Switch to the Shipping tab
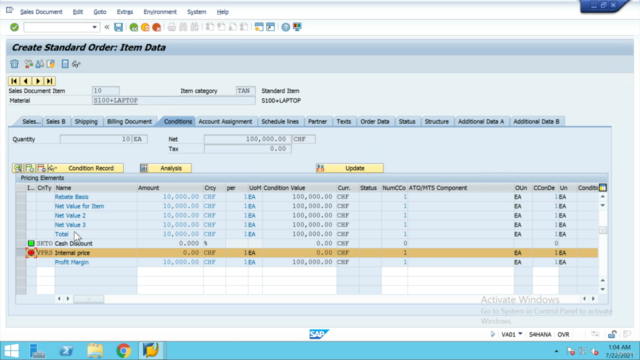Screen dimensions: 640x360 tap(86, 121)
